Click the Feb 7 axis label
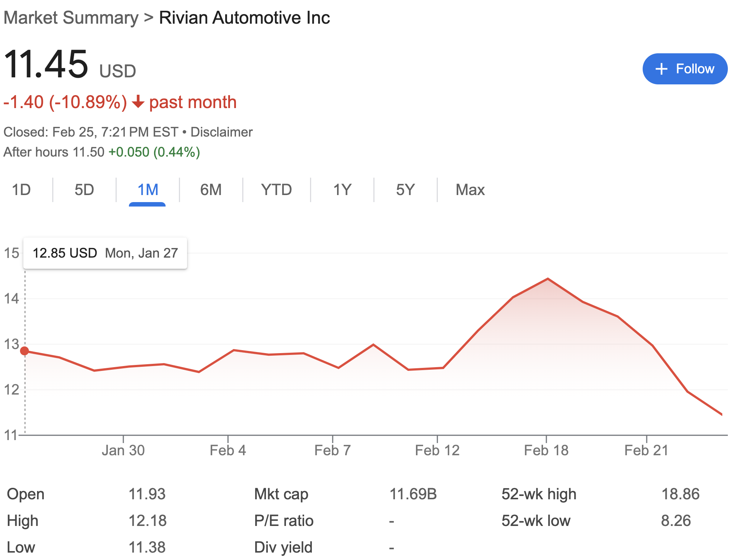Viewport: 746px width, 560px height. click(x=332, y=450)
